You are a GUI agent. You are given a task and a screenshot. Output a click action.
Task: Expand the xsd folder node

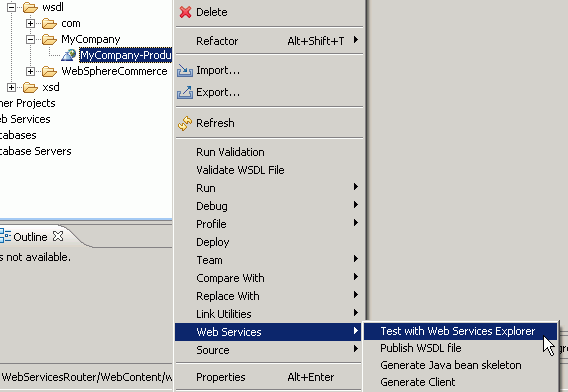11,87
